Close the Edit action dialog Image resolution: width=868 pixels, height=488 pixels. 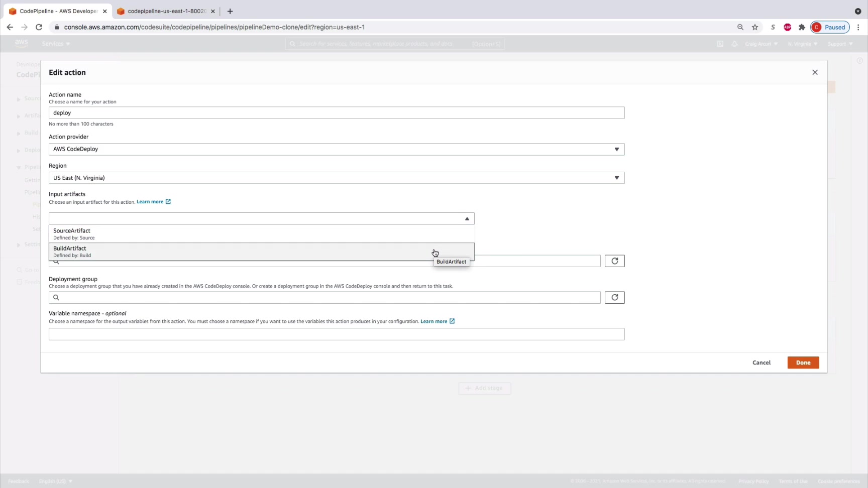815,72
